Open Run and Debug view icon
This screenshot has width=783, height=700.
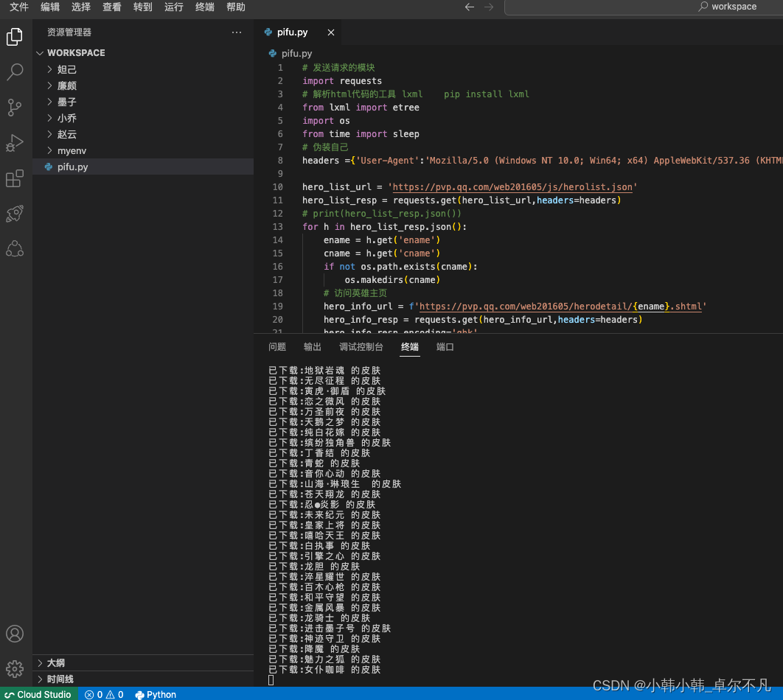point(15,143)
